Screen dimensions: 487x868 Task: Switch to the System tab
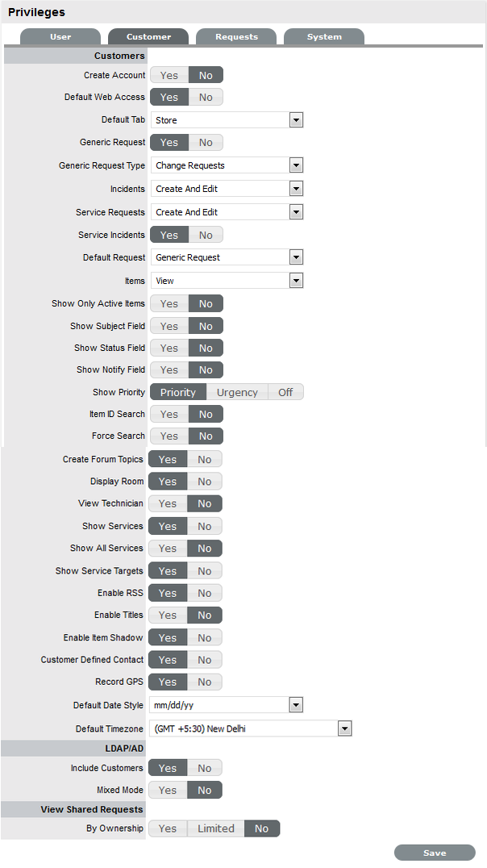pos(324,37)
